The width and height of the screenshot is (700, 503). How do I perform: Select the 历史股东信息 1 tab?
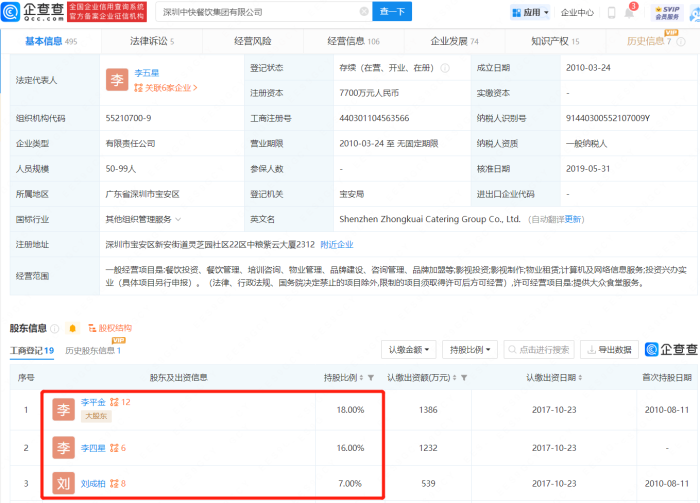93,351
